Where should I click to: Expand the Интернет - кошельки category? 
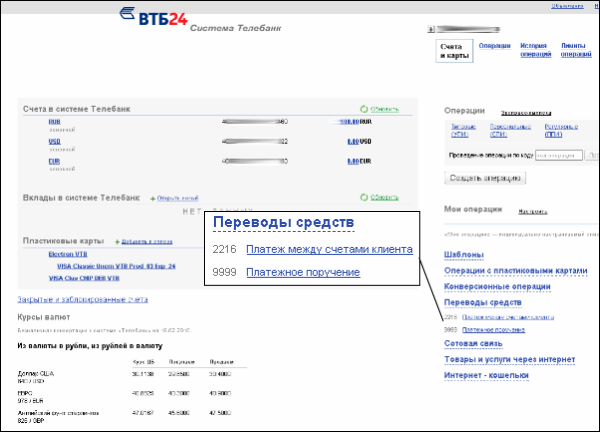click(x=486, y=375)
